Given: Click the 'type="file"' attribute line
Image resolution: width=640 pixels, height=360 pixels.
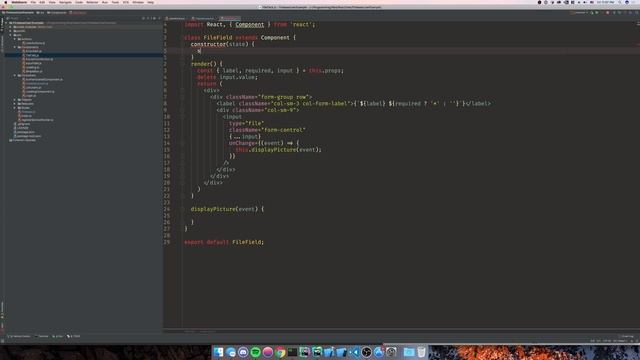Looking at the screenshot, I should pos(247,123).
